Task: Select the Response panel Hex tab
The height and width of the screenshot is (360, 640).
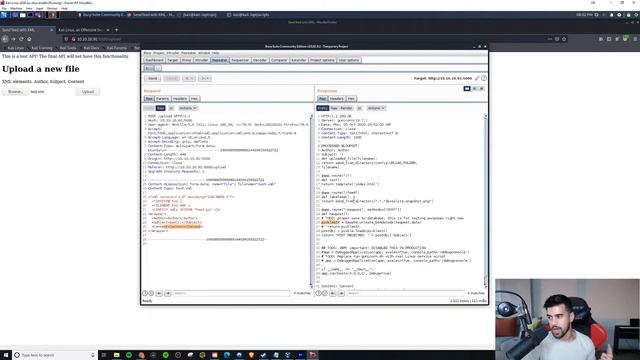Action: tap(351, 99)
